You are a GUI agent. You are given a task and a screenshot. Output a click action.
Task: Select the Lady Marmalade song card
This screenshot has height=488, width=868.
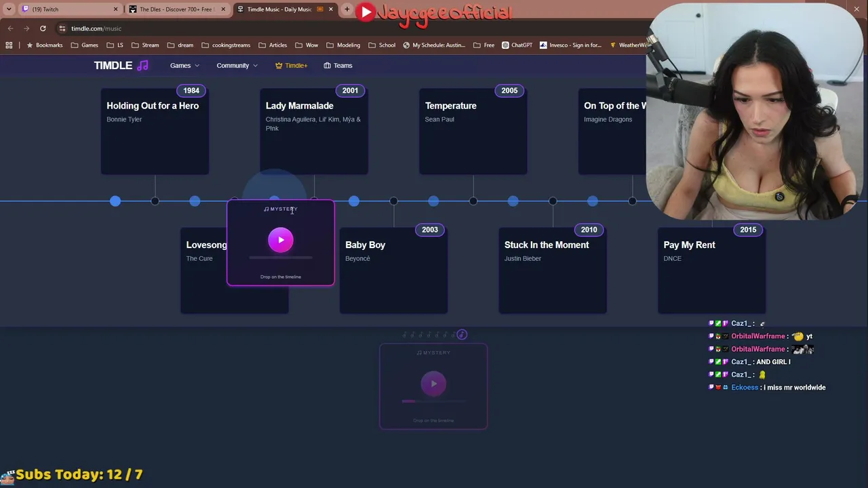pyautogui.click(x=314, y=131)
